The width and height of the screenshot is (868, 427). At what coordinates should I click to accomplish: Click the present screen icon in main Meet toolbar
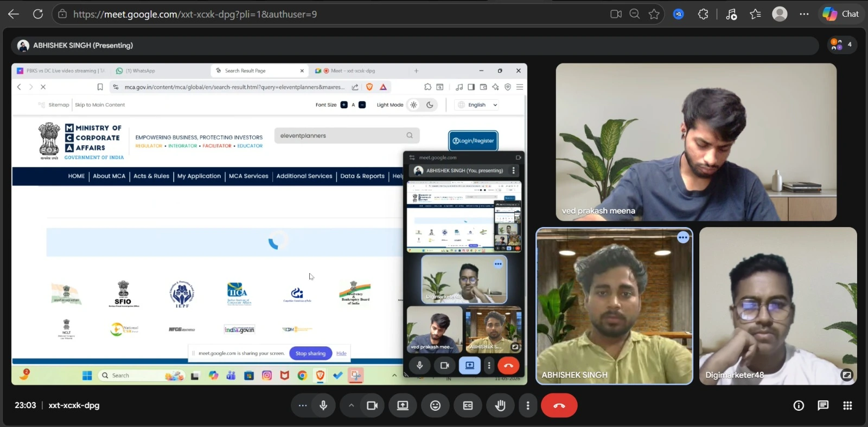click(x=403, y=405)
